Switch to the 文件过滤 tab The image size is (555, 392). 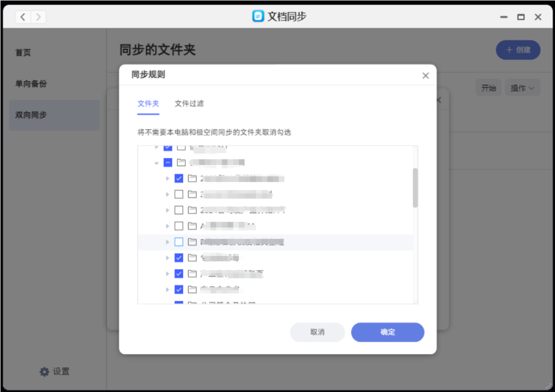coord(189,103)
